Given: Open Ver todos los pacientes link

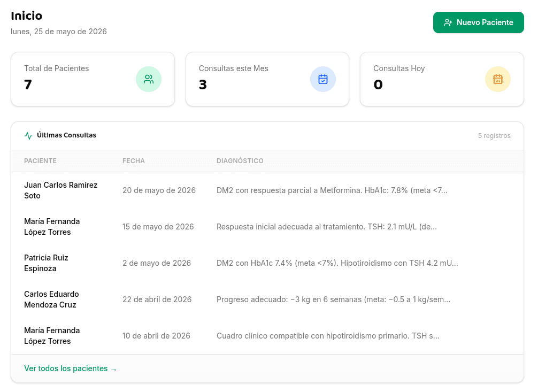Looking at the screenshot, I should click(x=71, y=368).
